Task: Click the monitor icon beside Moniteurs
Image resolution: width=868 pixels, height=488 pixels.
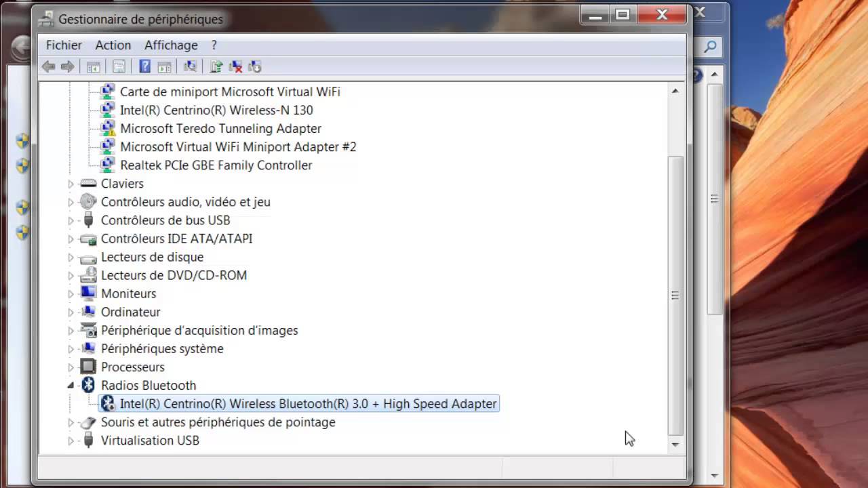Action: pyautogui.click(x=88, y=293)
